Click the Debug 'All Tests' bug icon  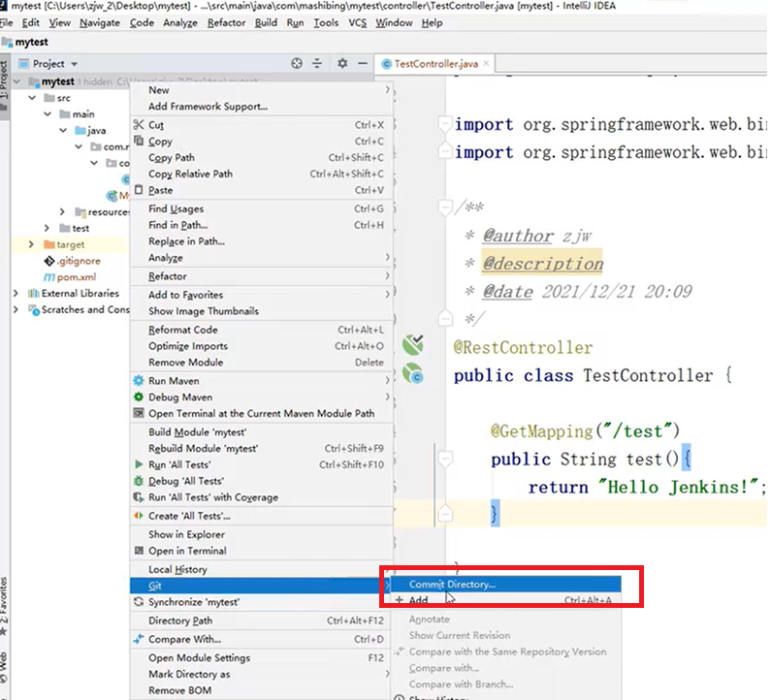(139, 480)
